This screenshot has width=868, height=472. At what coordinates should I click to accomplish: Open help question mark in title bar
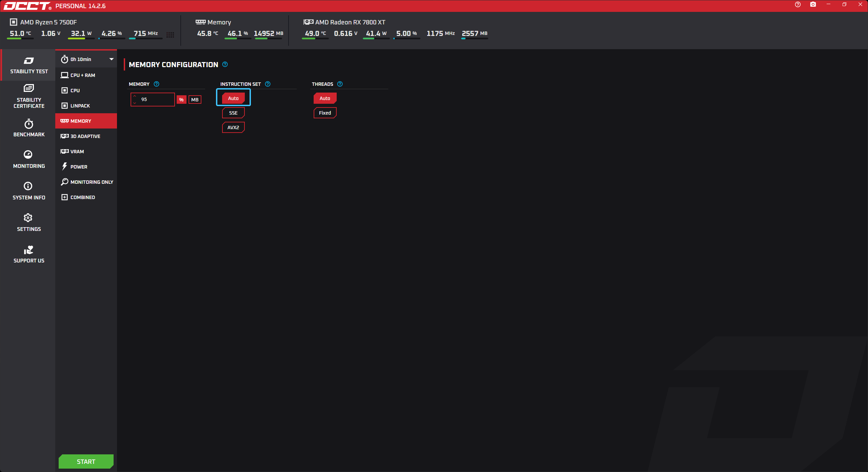tap(797, 4)
